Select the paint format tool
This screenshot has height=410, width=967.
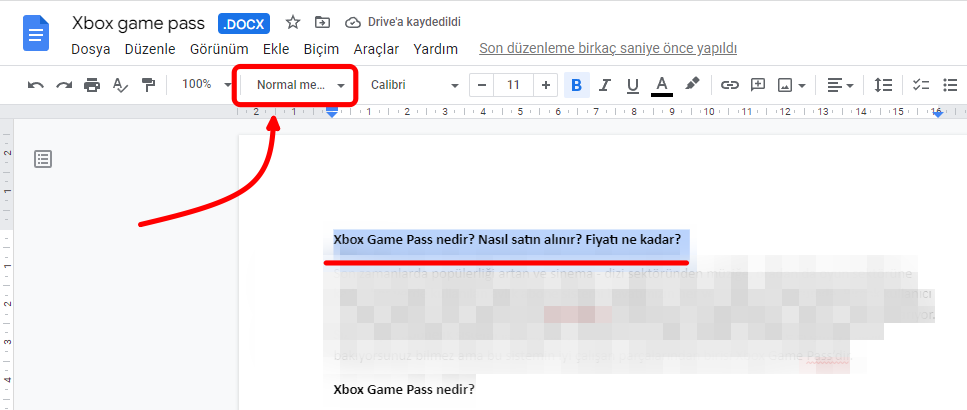(x=149, y=85)
